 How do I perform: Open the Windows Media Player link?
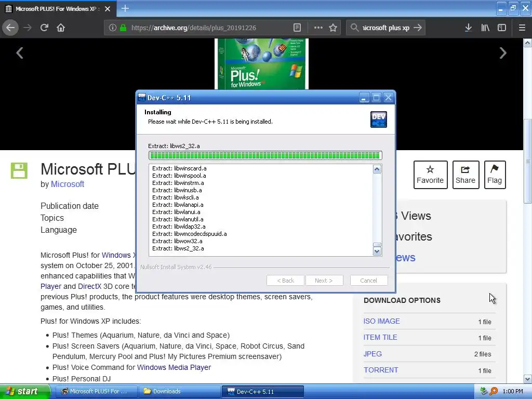pyautogui.click(x=174, y=367)
